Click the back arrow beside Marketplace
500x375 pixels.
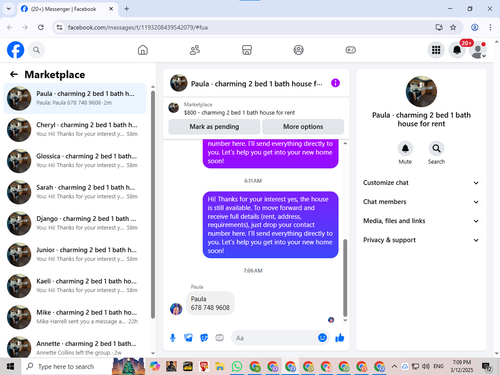[x=14, y=74]
